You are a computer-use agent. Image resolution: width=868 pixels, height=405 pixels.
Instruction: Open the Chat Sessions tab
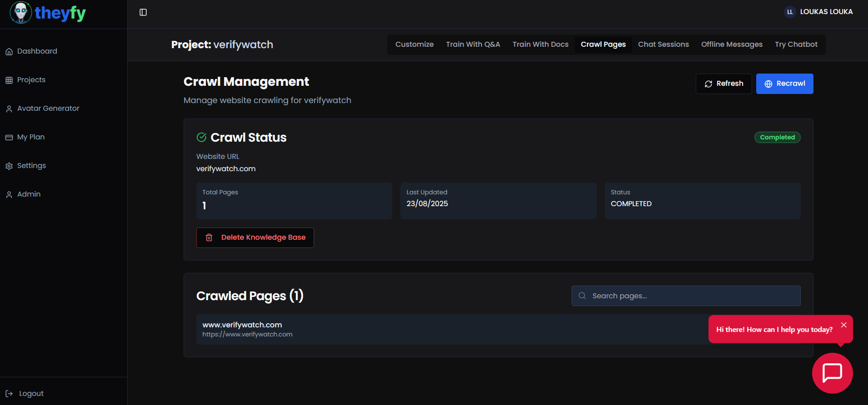pos(663,44)
